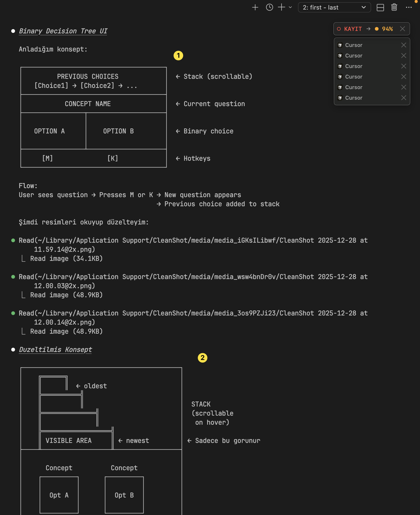
Task: Click the plus icon left of the clock
Action: (255, 7)
